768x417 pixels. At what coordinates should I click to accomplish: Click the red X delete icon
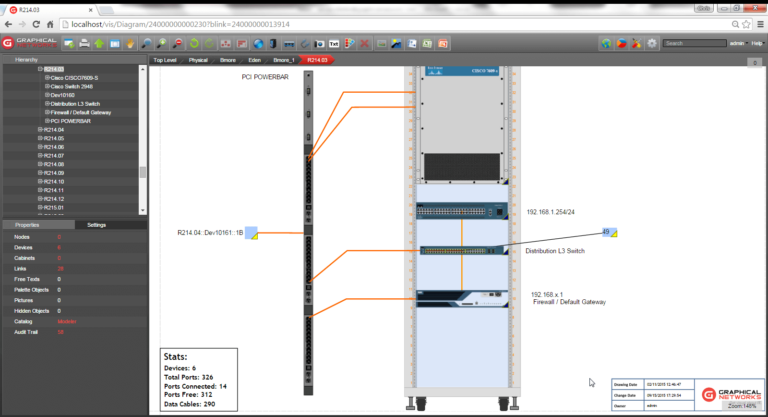point(364,43)
